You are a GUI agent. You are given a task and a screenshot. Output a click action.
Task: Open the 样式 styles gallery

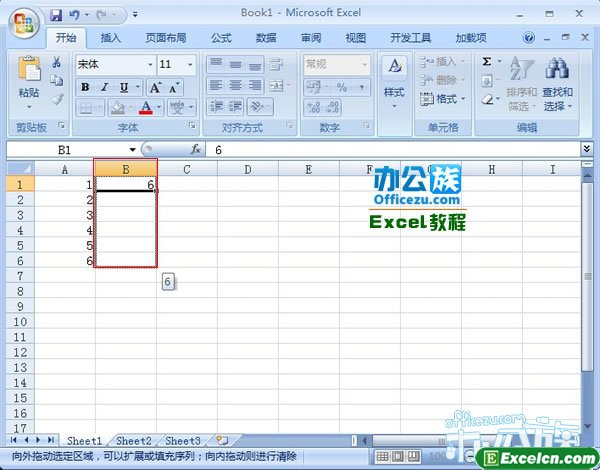(x=394, y=82)
